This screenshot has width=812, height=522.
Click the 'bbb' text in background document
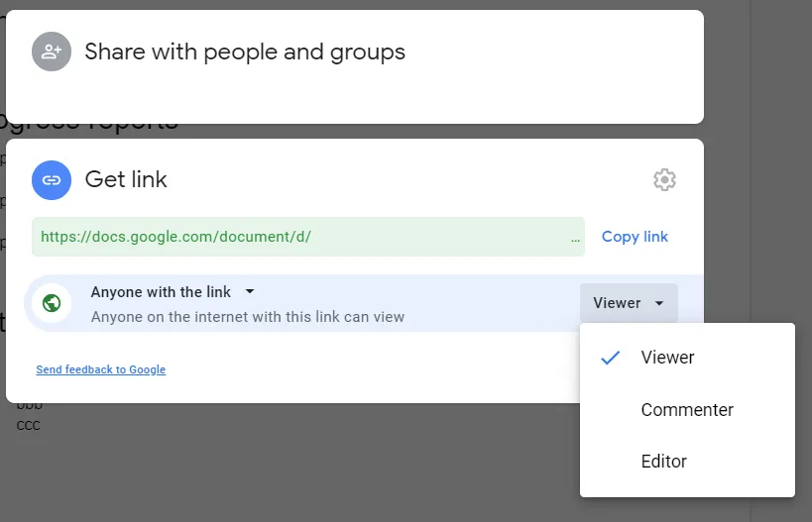click(29, 406)
